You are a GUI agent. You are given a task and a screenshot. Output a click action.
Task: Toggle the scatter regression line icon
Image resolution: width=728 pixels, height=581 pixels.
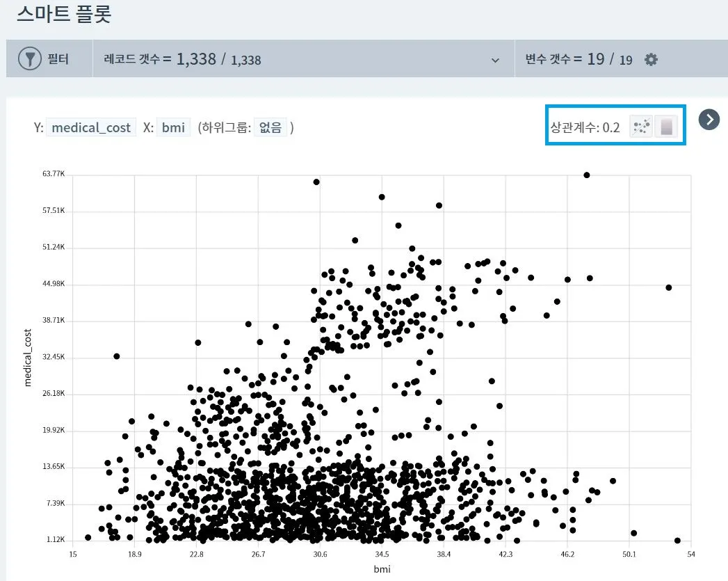[x=641, y=127]
